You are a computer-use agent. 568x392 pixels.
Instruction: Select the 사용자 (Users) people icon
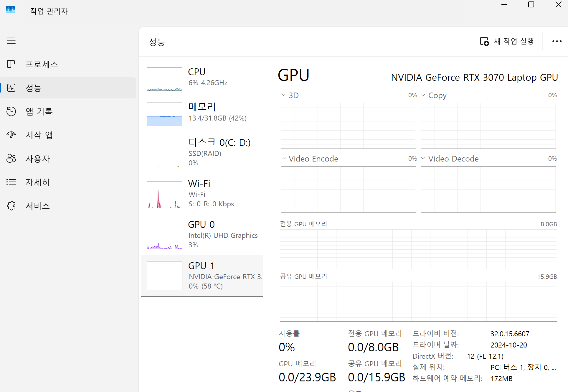click(11, 158)
